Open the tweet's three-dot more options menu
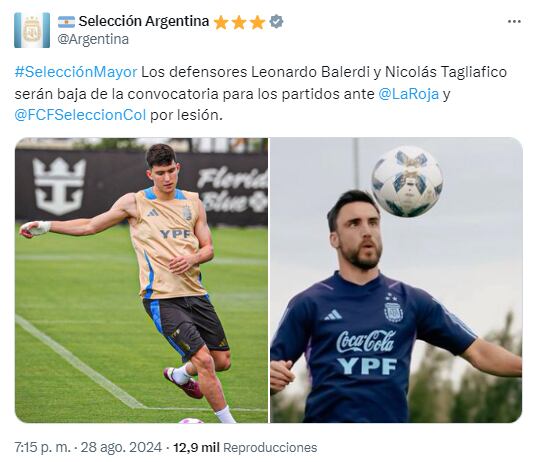This screenshot has width=536, height=462. point(514,22)
